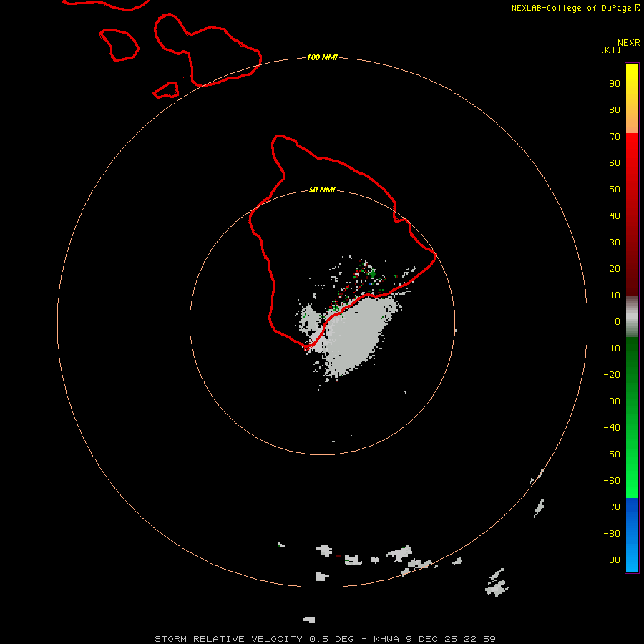Viewport: 644px width, 644px height.
Task: Click the -70 value on the velocity scale
Action: pyautogui.click(x=612, y=507)
